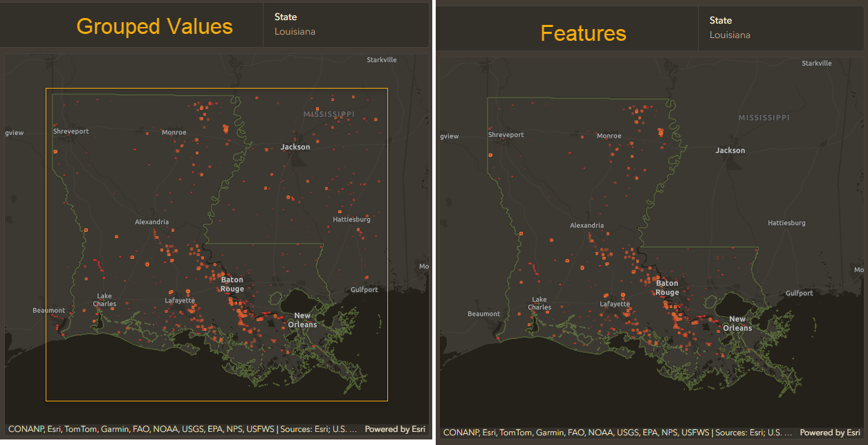Image resolution: width=868 pixels, height=445 pixels.
Task: Click the CONANP attribution link
Action: pyautogui.click(x=26, y=428)
